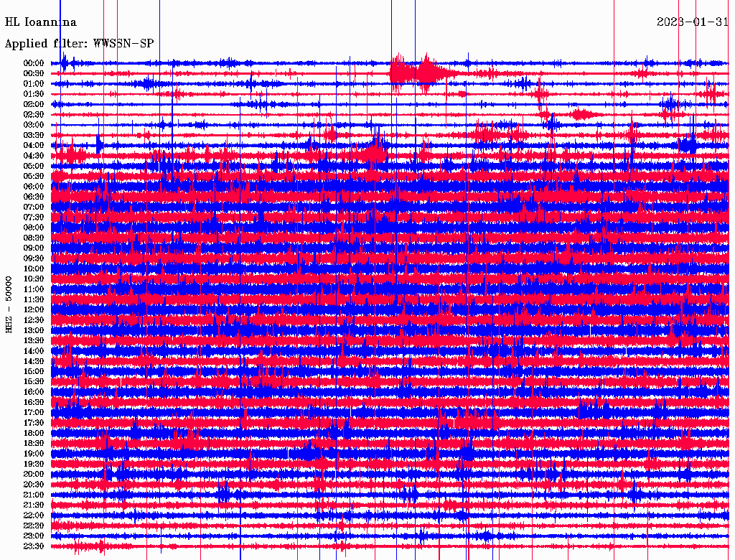Select the 20:30 time label

click(34, 485)
